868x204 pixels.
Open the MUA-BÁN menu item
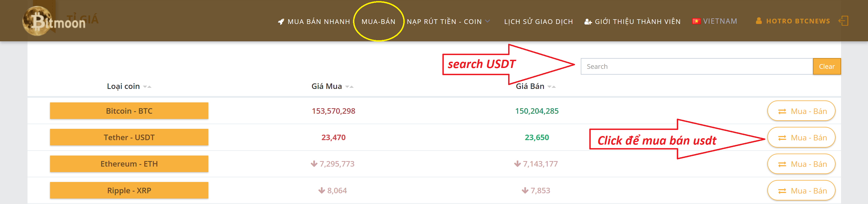(x=378, y=21)
